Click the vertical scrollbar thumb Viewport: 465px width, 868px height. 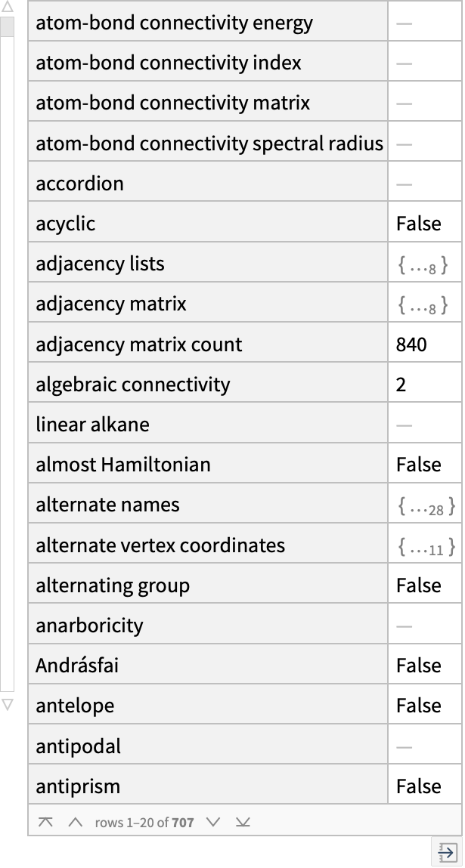(7, 26)
